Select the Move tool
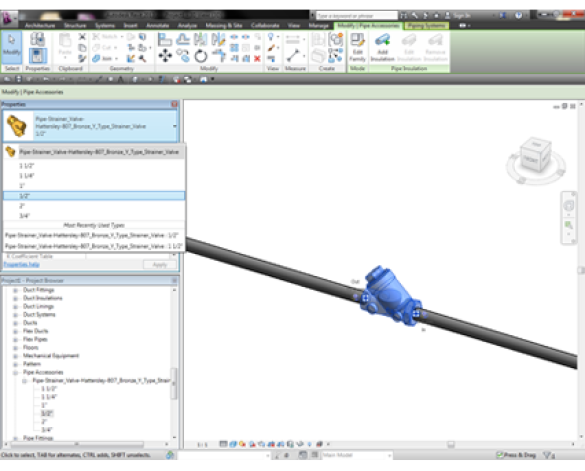This screenshot has width=585, height=471. click(x=165, y=56)
